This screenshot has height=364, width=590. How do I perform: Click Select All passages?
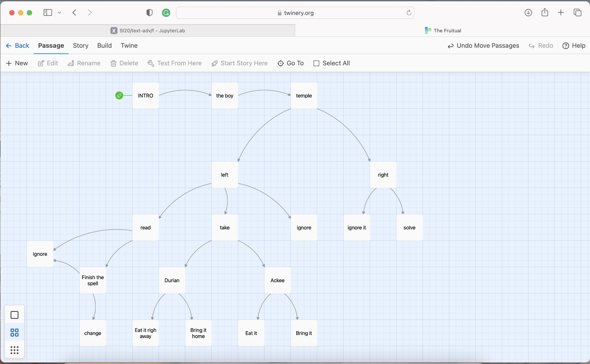point(332,63)
